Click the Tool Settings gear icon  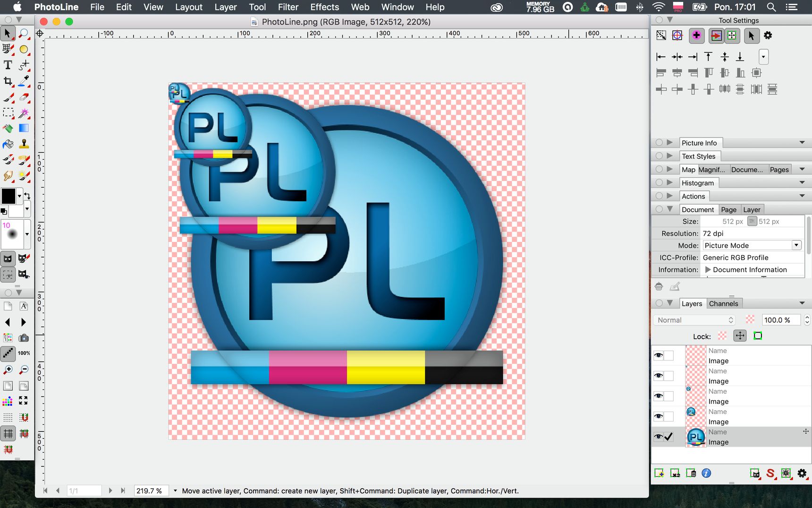point(768,35)
